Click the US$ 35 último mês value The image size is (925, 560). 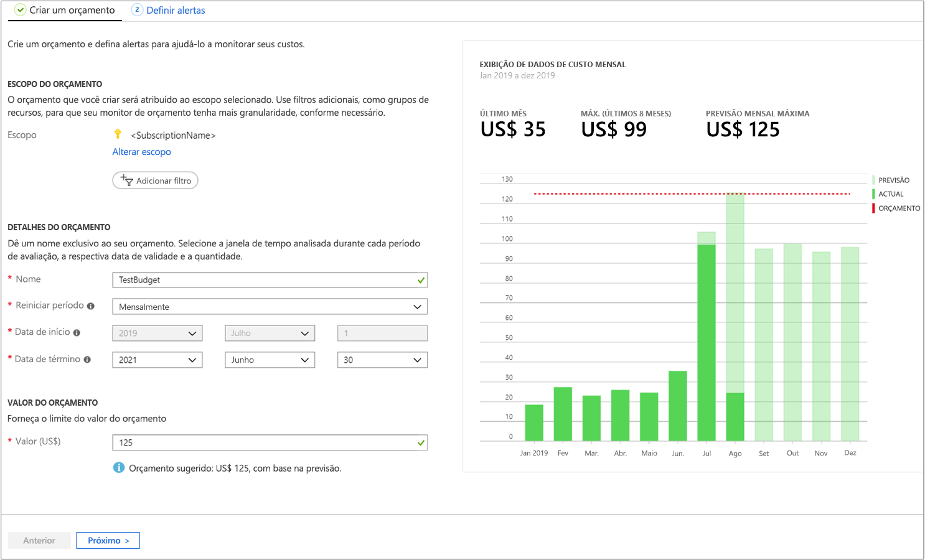coord(513,129)
